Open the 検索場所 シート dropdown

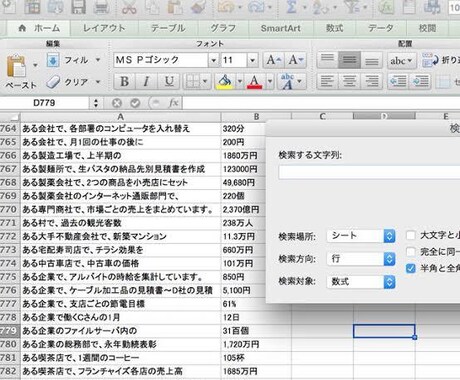click(361, 236)
